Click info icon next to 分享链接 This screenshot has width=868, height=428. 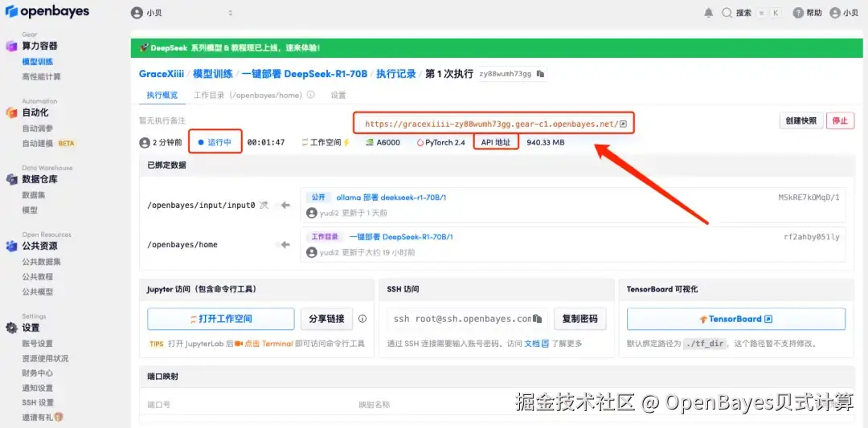[x=362, y=319]
